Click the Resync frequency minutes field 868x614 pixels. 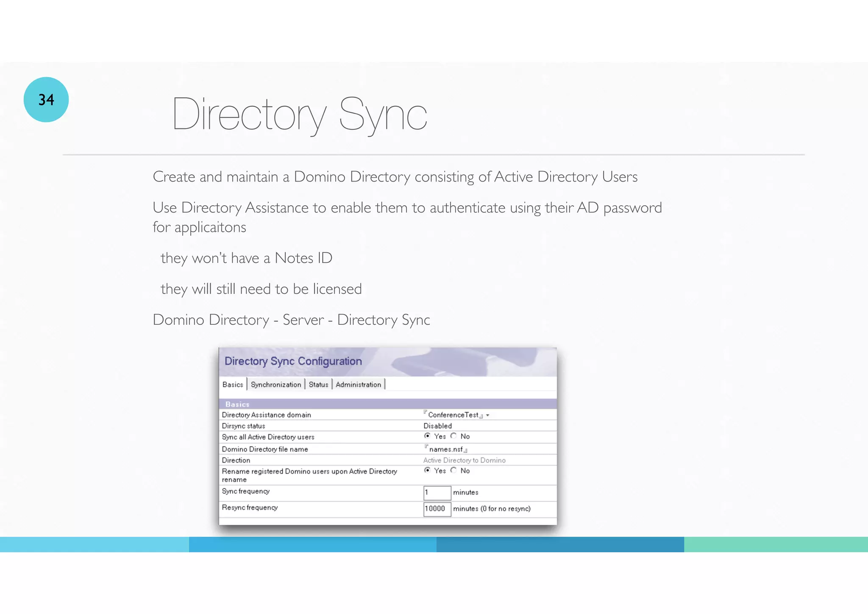pyautogui.click(x=437, y=509)
